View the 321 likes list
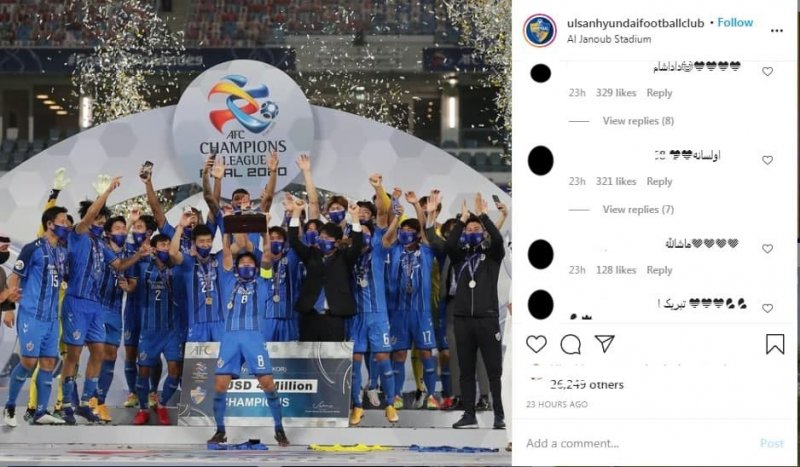This screenshot has height=467, width=800. (616, 181)
